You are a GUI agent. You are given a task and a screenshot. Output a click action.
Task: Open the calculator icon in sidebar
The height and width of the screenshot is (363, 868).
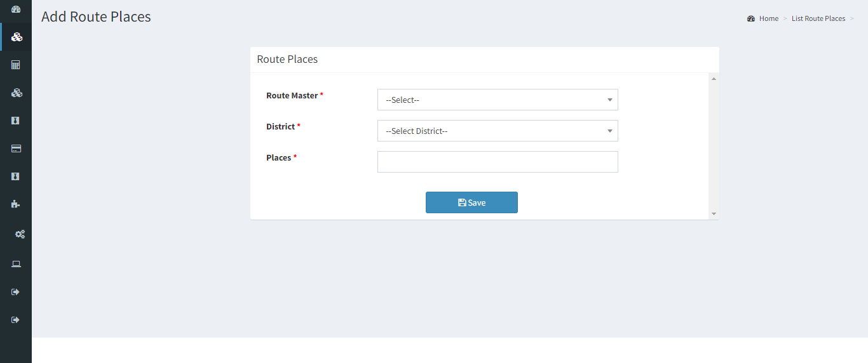[x=16, y=65]
